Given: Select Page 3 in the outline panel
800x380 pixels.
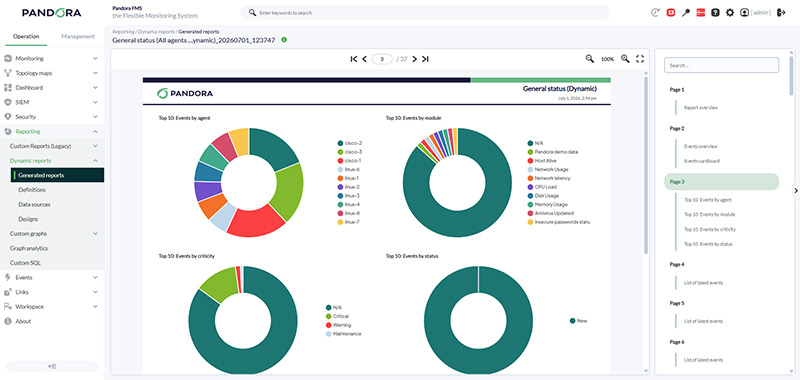Looking at the screenshot, I should click(721, 182).
